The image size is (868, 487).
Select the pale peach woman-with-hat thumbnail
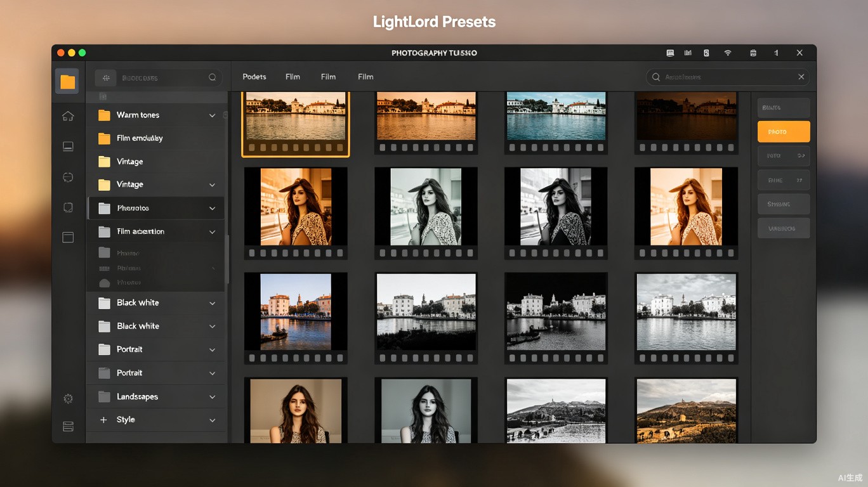tap(687, 213)
